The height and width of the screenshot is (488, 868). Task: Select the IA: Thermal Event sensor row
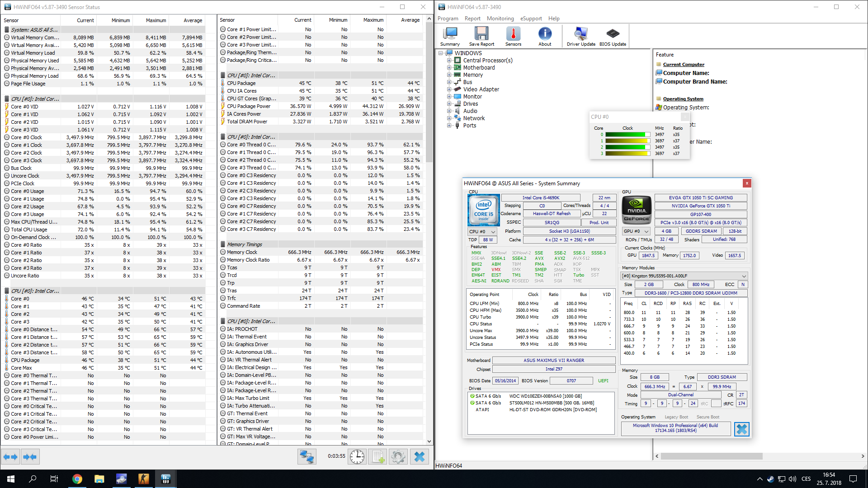click(320, 337)
